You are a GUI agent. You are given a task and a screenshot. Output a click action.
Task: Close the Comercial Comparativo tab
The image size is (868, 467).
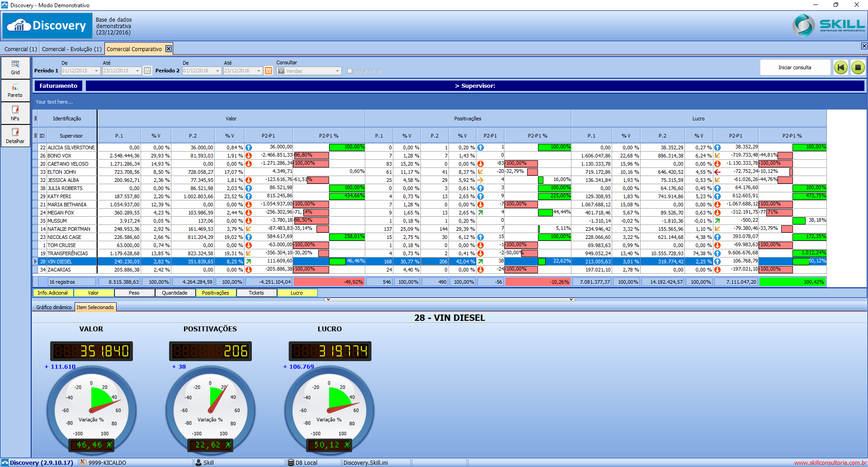coord(169,48)
